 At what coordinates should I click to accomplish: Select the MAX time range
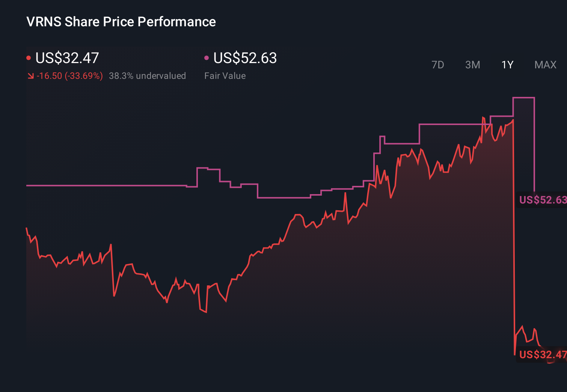point(545,65)
